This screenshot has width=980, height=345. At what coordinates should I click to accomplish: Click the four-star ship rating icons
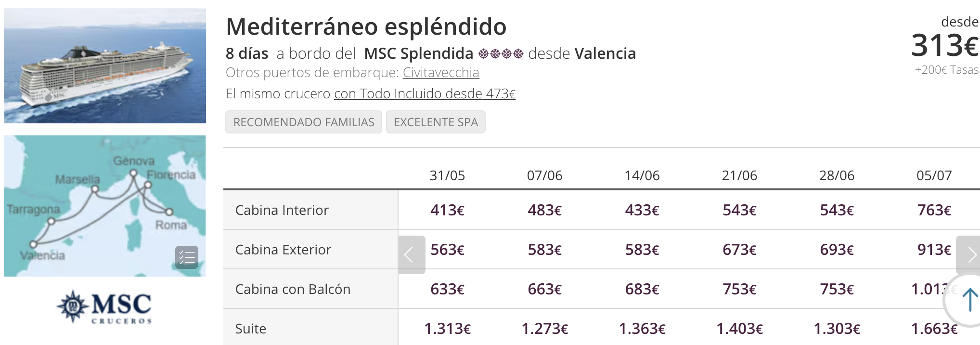(501, 54)
